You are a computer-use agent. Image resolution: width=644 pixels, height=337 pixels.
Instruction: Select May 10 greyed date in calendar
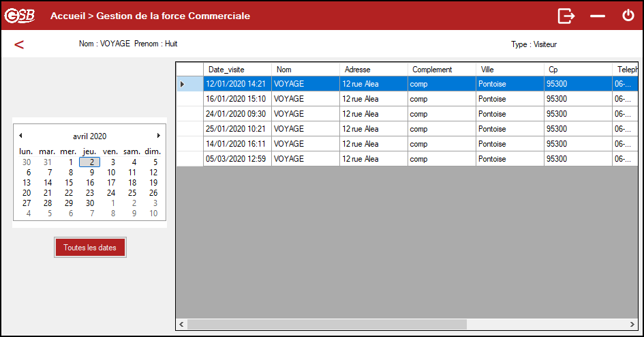point(153,214)
